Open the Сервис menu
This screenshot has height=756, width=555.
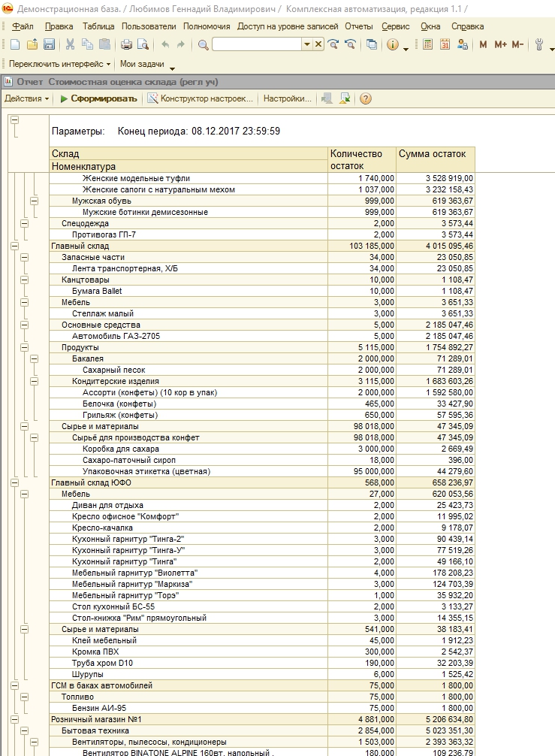pyautogui.click(x=396, y=26)
